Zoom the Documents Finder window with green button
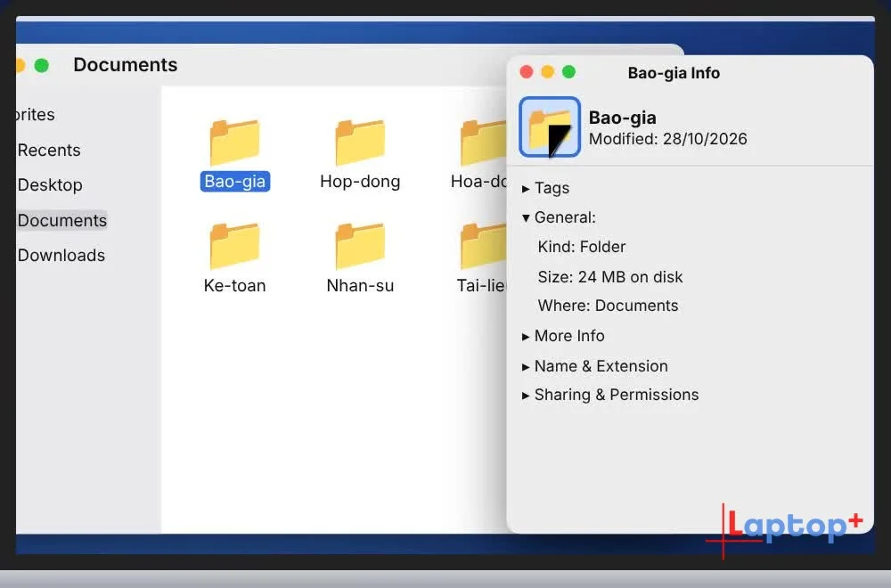 [42, 65]
